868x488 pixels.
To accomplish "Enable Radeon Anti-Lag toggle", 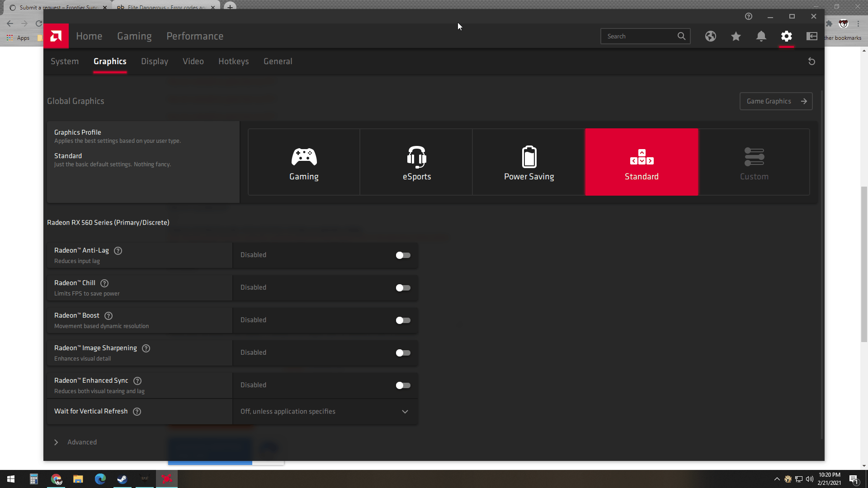I will click(403, 255).
